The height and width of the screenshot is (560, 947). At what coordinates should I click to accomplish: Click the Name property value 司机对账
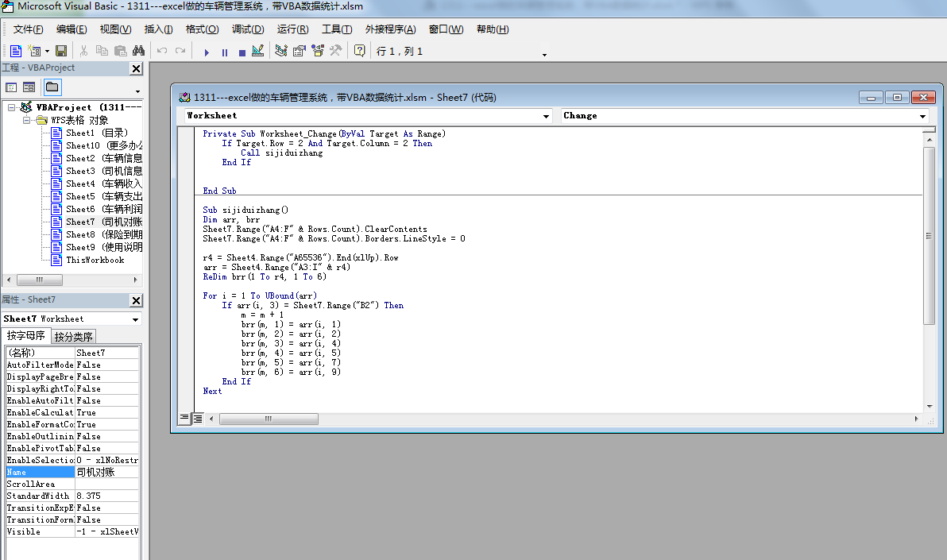107,473
